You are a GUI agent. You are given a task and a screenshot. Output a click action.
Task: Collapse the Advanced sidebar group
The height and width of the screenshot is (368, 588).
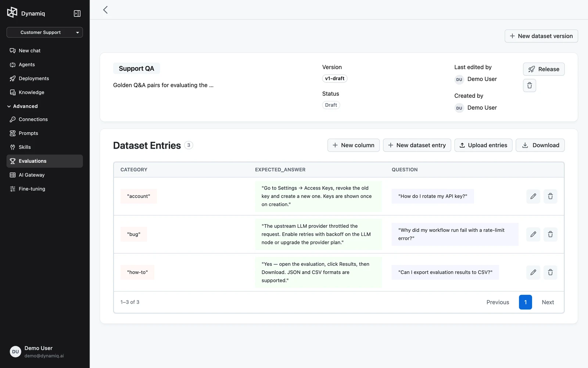point(22,106)
